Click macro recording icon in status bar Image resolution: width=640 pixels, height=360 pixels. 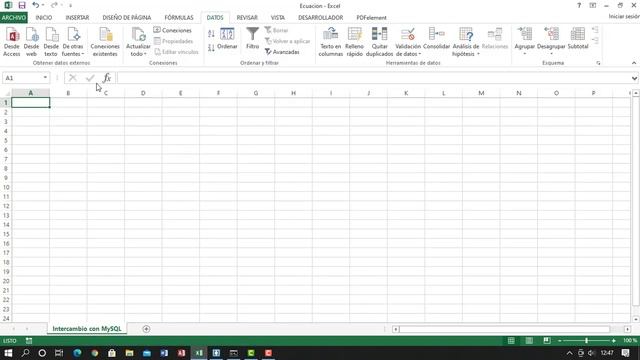point(29,340)
